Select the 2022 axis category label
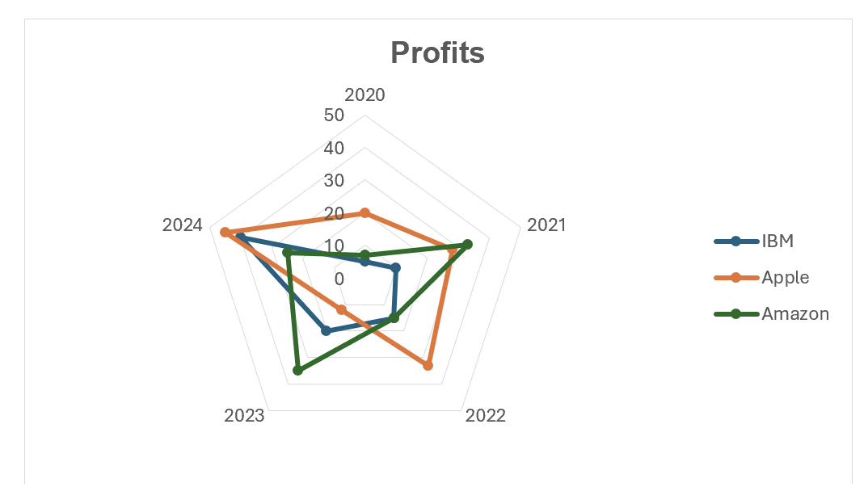Viewport: 868px width, 504px height. 486,415
